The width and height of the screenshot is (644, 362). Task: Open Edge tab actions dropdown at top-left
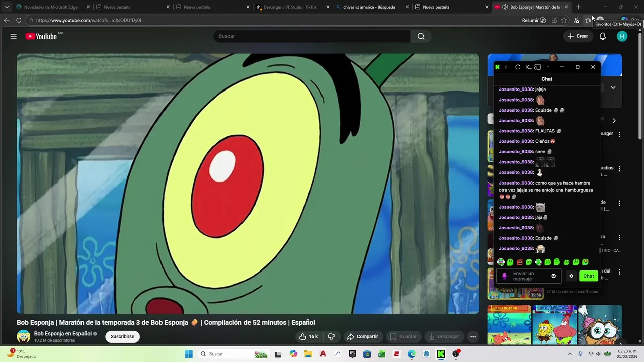tap(7, 7)
